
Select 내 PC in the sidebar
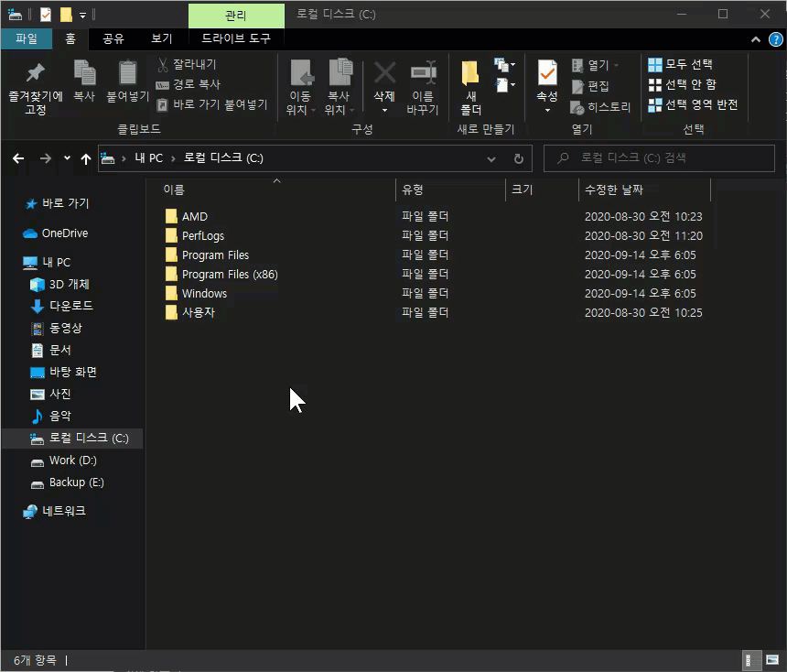(48, 262)
